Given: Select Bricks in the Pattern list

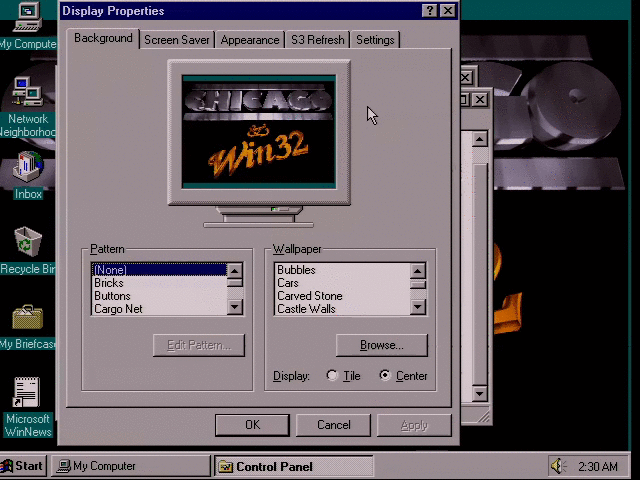Looking at the screenshot, I should [159, 283].
